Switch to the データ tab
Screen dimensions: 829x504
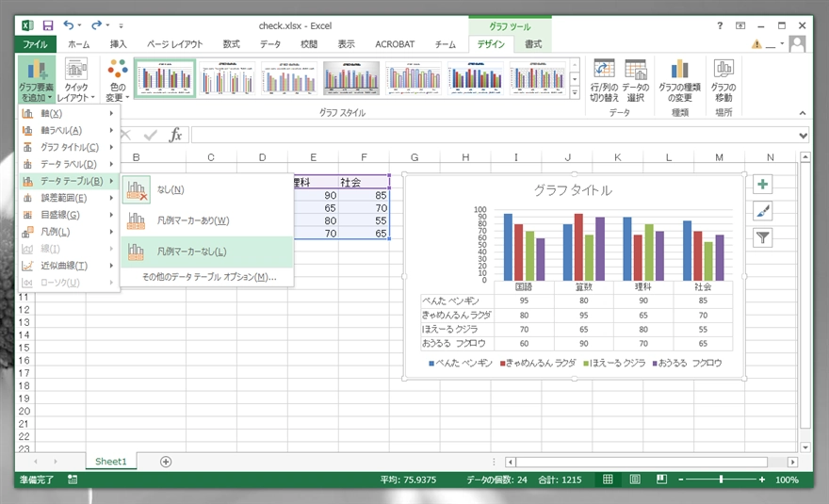pos(270,44)
